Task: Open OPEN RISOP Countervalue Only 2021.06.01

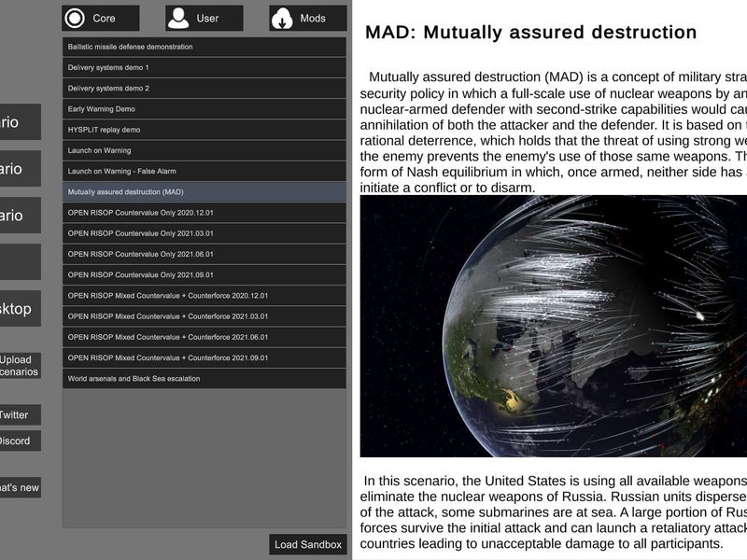Action: tap(204, 254)
